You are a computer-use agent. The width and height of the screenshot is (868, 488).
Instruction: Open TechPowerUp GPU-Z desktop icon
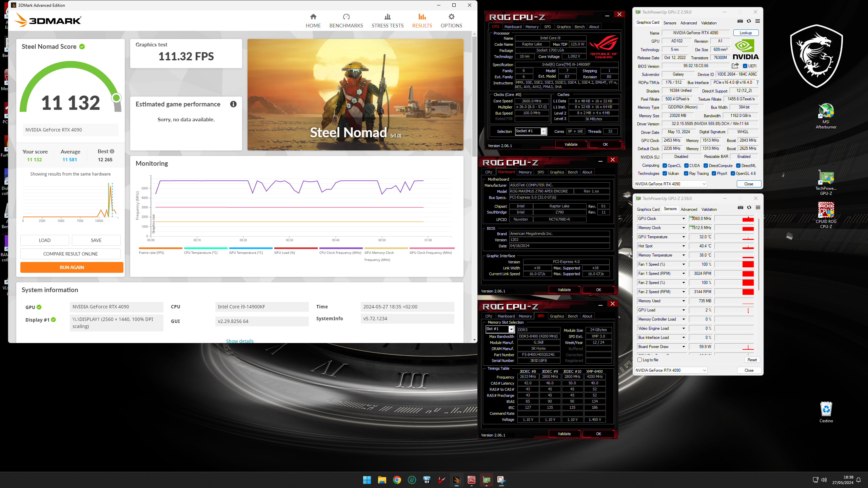click(x=826, y=183)
